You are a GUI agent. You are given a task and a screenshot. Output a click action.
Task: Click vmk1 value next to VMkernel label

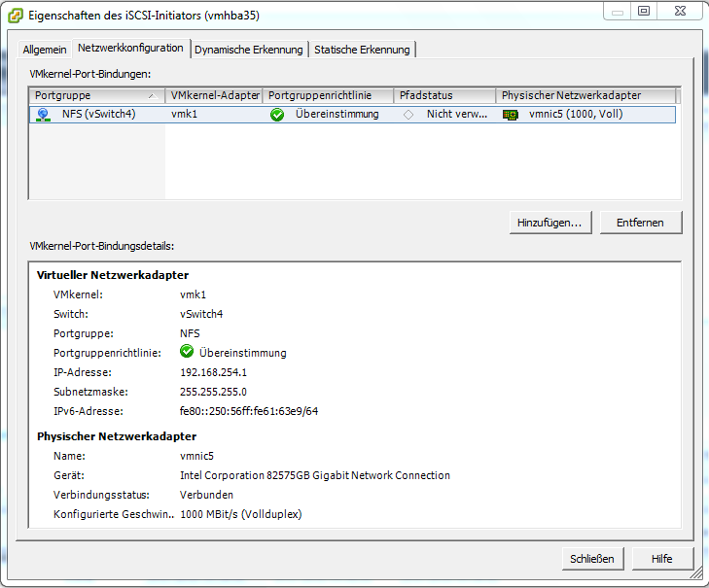click(194, 294)
